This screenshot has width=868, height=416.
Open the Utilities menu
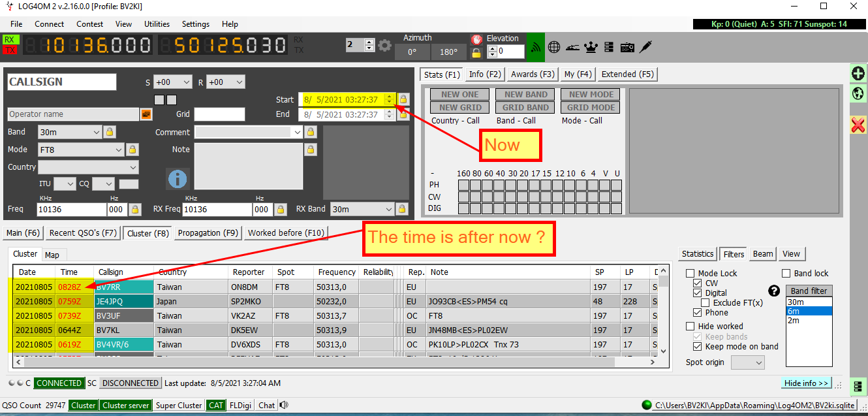click(x=157, y=24)
